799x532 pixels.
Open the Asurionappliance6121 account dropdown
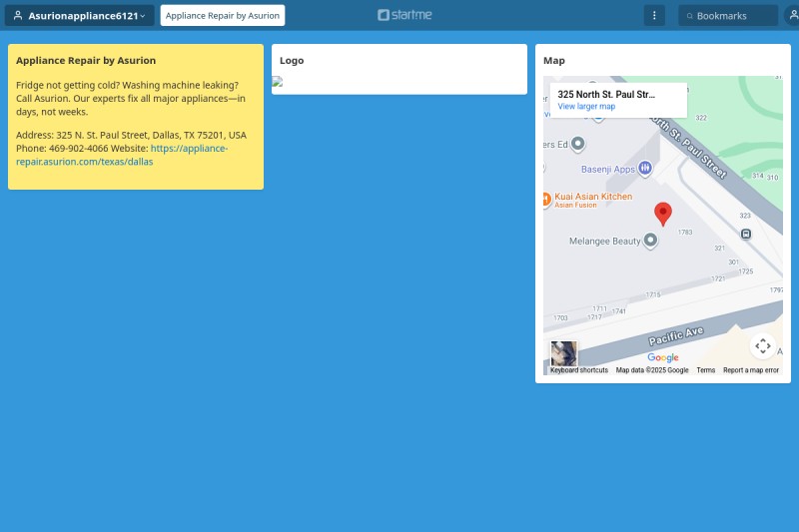[80, 16]
